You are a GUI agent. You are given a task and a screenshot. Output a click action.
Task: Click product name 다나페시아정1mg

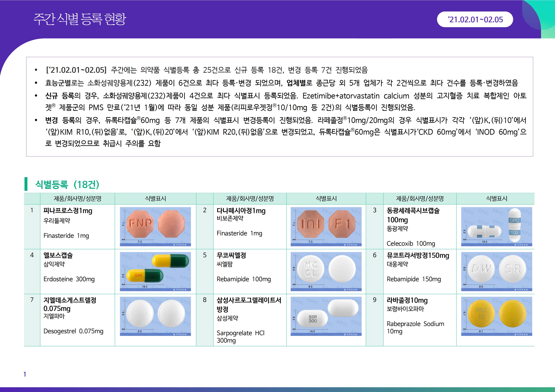tap(241, 211)
